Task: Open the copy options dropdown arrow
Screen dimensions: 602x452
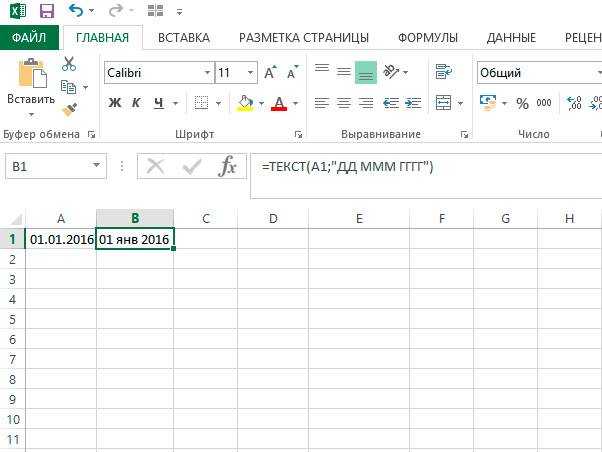Action: click(86, 88)
